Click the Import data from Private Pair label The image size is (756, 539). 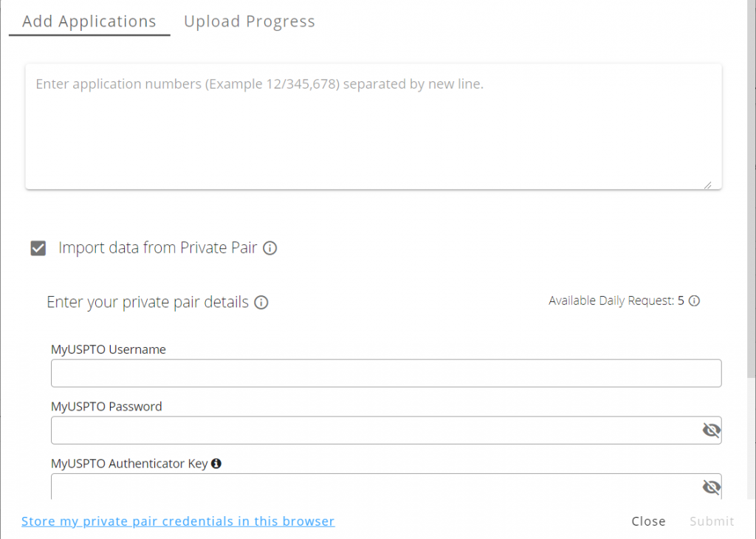point(158,248)
